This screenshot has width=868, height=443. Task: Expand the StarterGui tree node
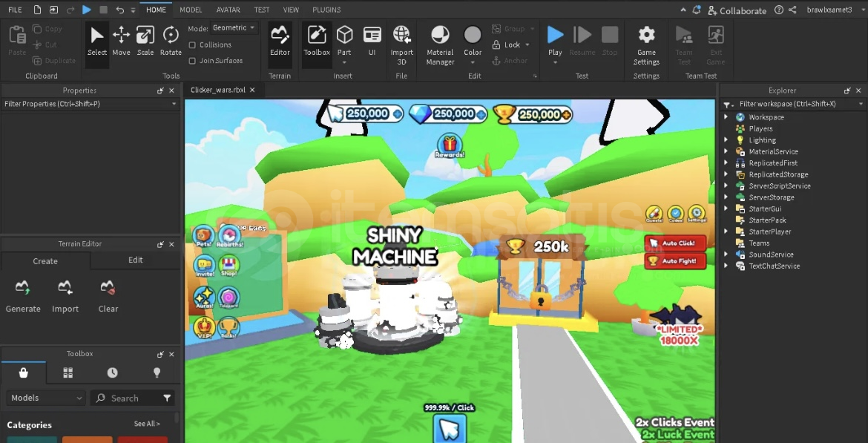[x=726, y=209]
